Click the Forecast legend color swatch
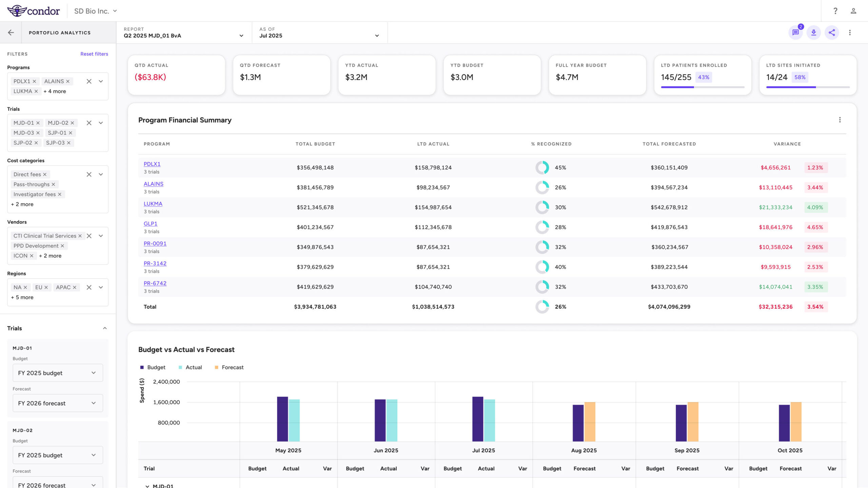Image resolution: width=868 pixels, height=488 pixels. point(217,367)
